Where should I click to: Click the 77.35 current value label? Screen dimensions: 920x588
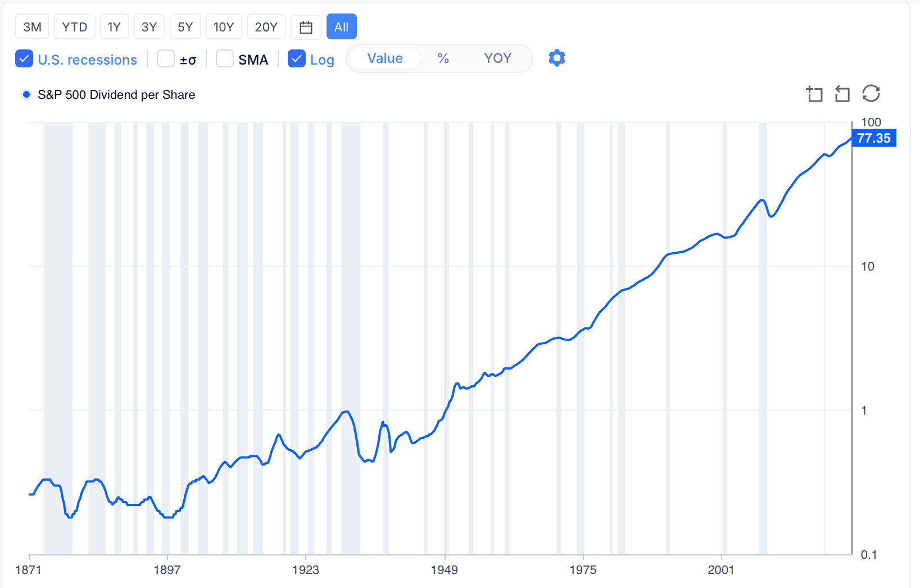click(874, 138)
